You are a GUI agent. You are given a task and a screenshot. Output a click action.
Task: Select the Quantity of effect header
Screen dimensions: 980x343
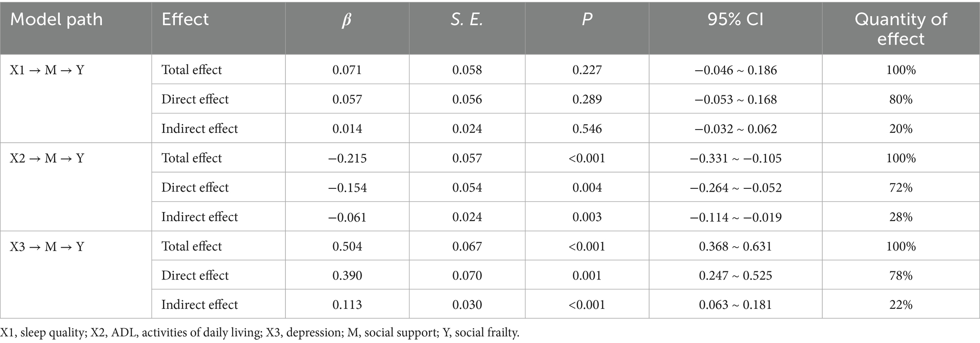(x=900, y=28)
